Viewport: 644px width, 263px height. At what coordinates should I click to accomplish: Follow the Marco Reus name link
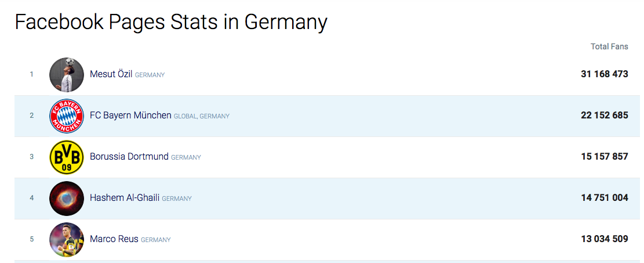114,239
